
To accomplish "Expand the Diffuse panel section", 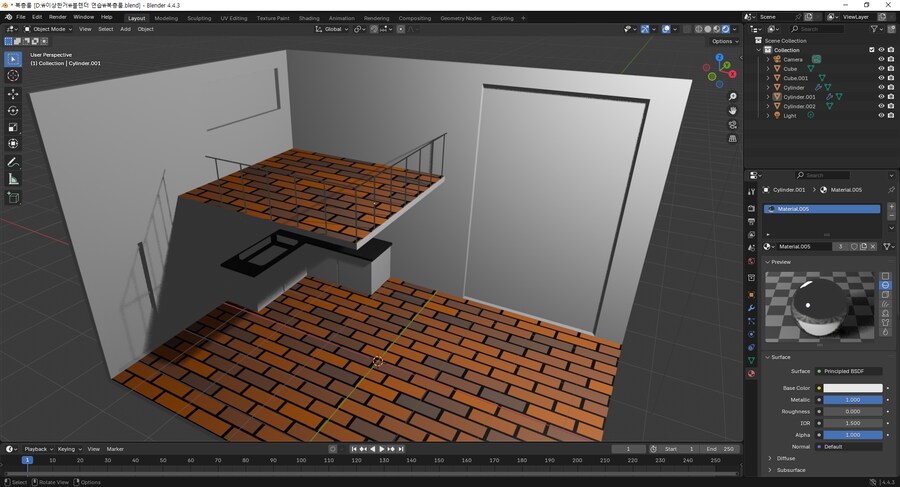I will click(786, 458).
